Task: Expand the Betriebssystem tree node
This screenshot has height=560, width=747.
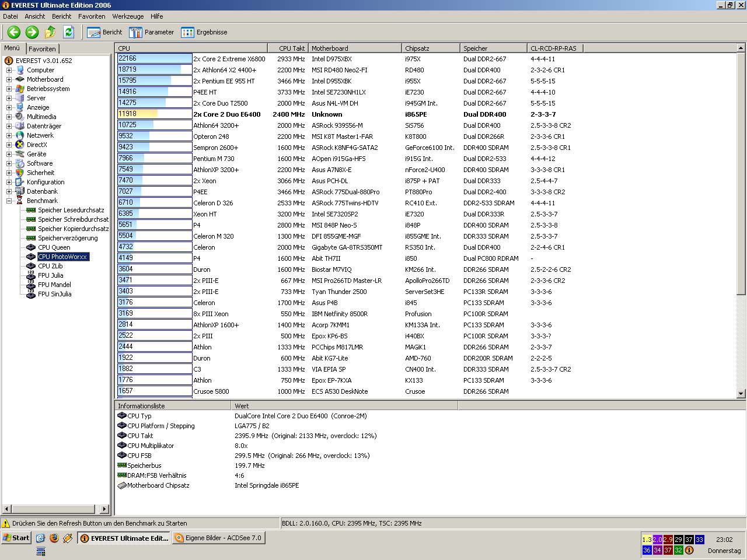Action: tap(9, 89)
